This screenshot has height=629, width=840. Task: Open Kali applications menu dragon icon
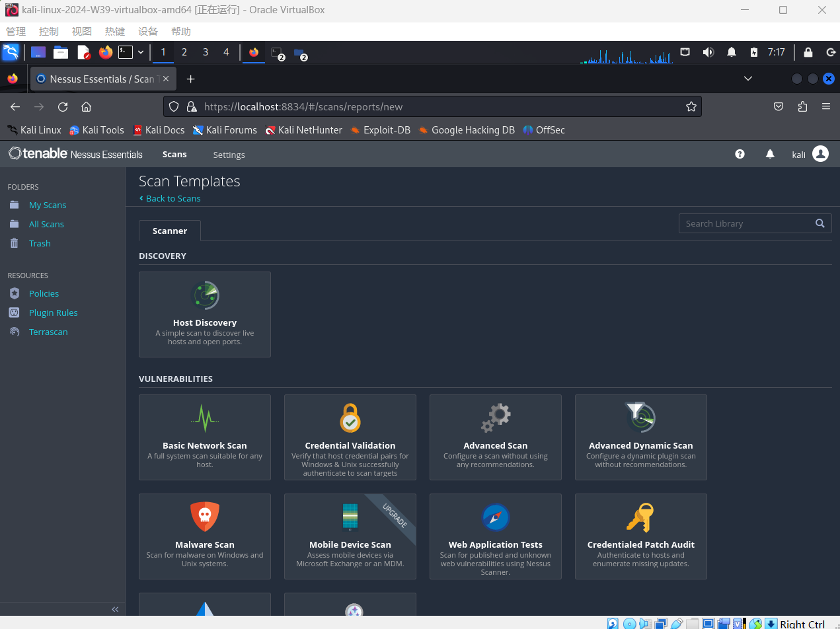click(x=11, y=52)
